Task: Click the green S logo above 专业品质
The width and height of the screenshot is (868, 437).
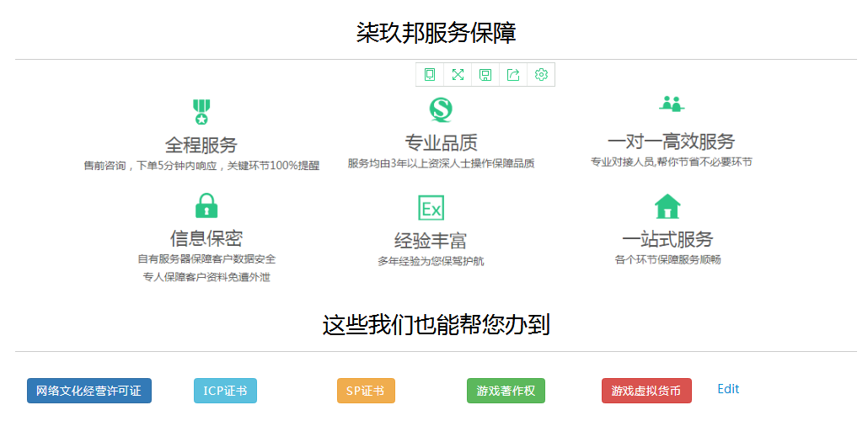Action: click(442, 109)
